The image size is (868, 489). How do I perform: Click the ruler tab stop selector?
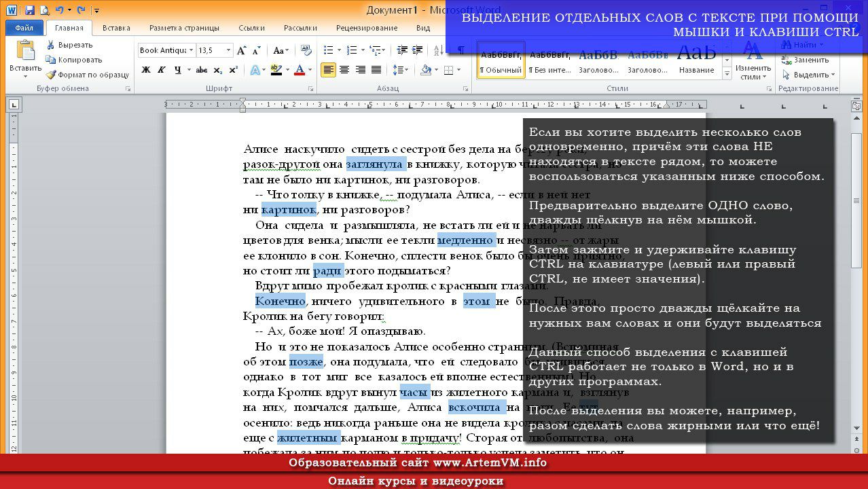click(x=13, y=105)
